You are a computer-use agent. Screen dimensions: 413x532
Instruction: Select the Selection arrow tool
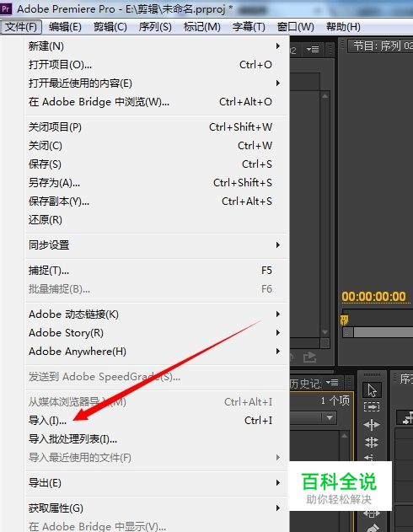(372, 390)
